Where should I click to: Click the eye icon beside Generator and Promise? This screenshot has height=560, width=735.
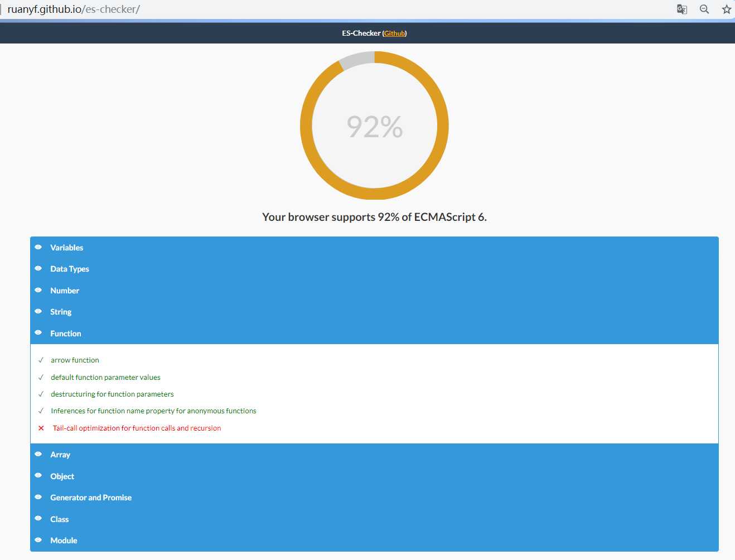pyautogui.click(x=38, y=497)
